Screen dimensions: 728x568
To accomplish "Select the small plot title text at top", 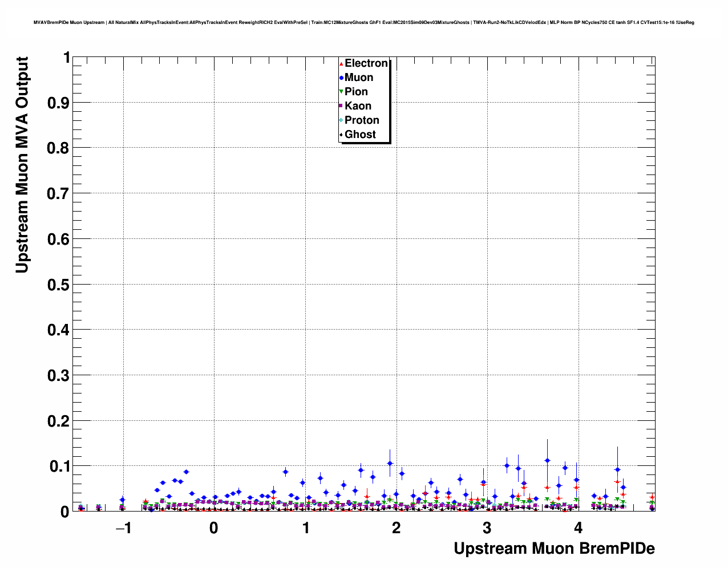I will [364, 22].
